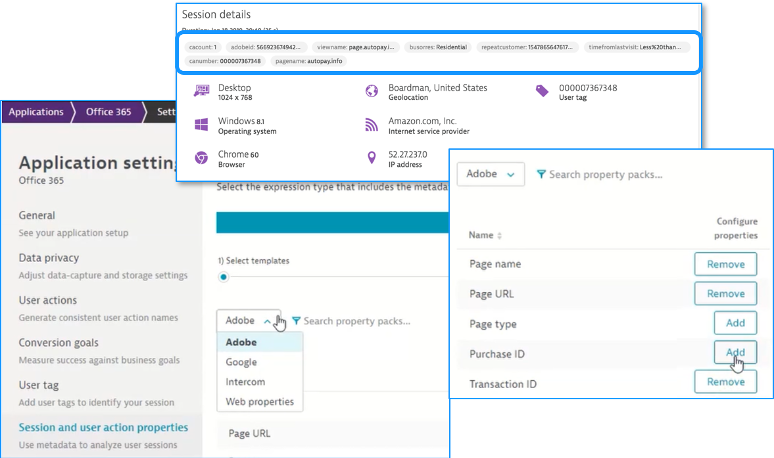Click the Internet service provider signal icon
The height and width of the screenshot is (458, 774).
click(x=372, y=124)
